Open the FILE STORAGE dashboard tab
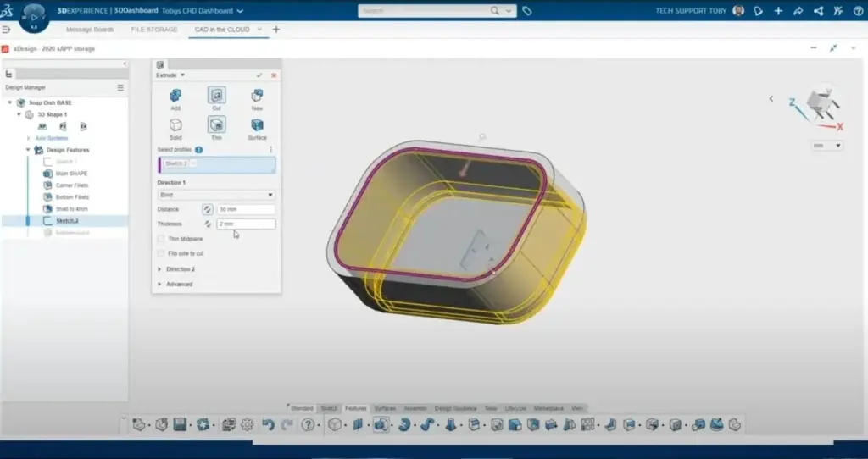This screenshot has width=868, height=459. (154, 30)
